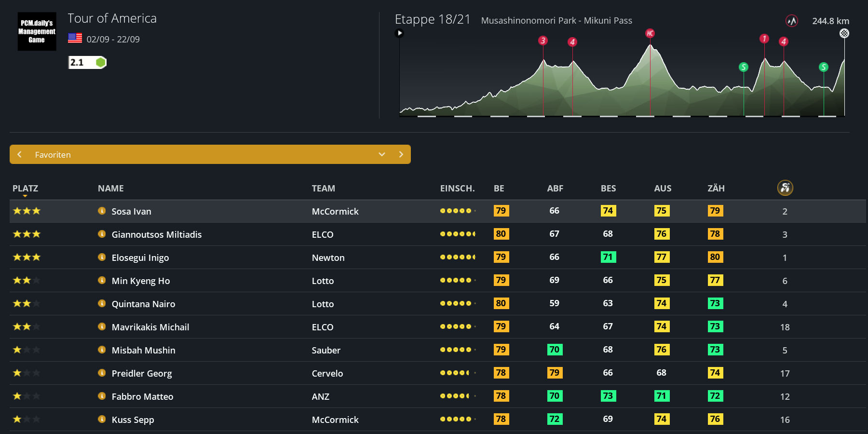Go to previous view with left arrow
The image size is (868, 434).
pos(19,154)
